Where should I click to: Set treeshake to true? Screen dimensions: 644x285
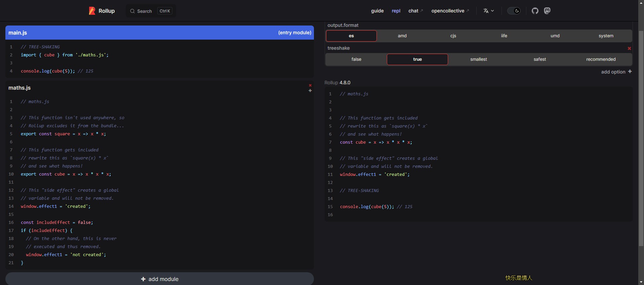[x=417, y=59]
